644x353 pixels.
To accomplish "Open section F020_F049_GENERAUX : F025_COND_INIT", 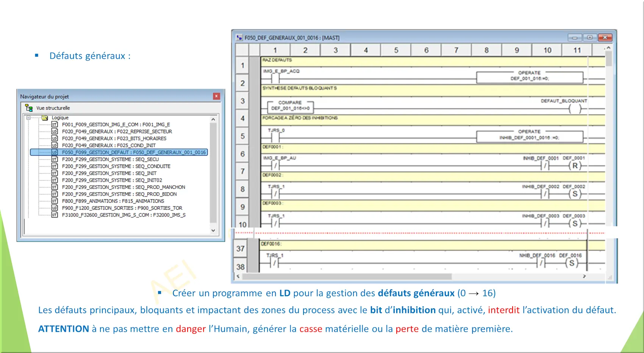I will click(109, 145).
